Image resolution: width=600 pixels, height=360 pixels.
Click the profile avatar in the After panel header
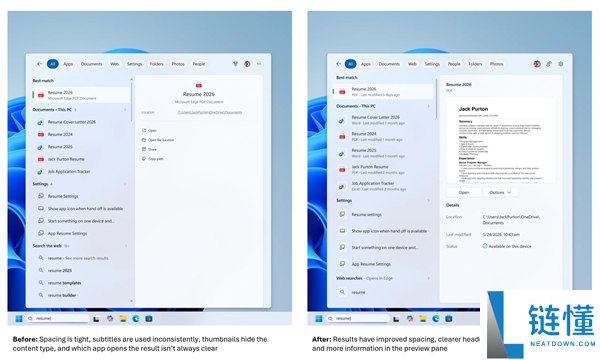coord(537,64)
